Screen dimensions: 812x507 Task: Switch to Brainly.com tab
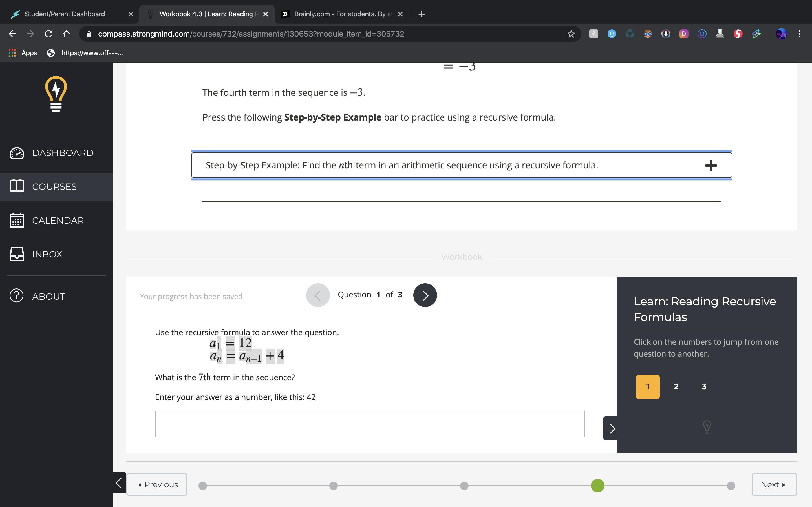pyautogui.click(x=339, y=14)
